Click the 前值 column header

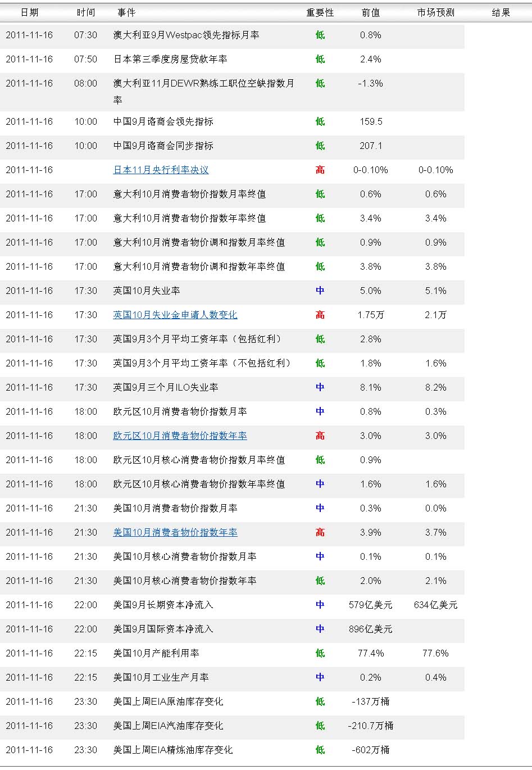pos(371,12)
